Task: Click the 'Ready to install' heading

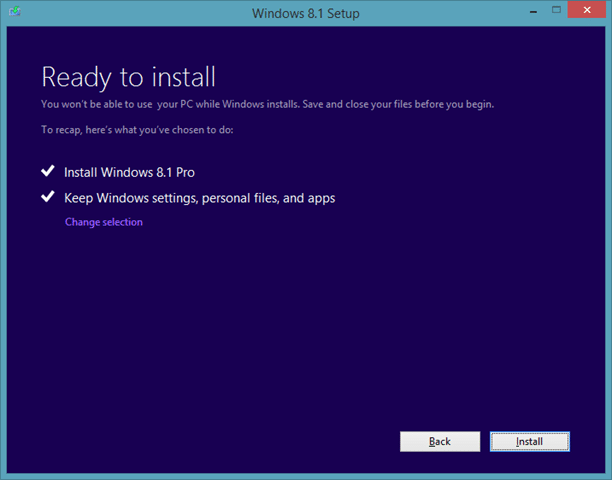Action: tap(128, 78)
